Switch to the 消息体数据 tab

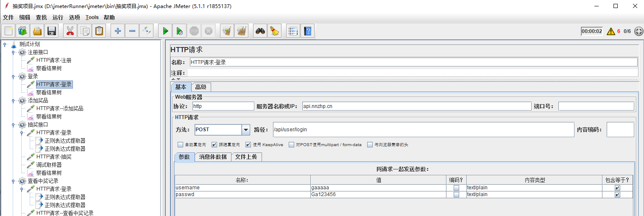pos(213,157)
